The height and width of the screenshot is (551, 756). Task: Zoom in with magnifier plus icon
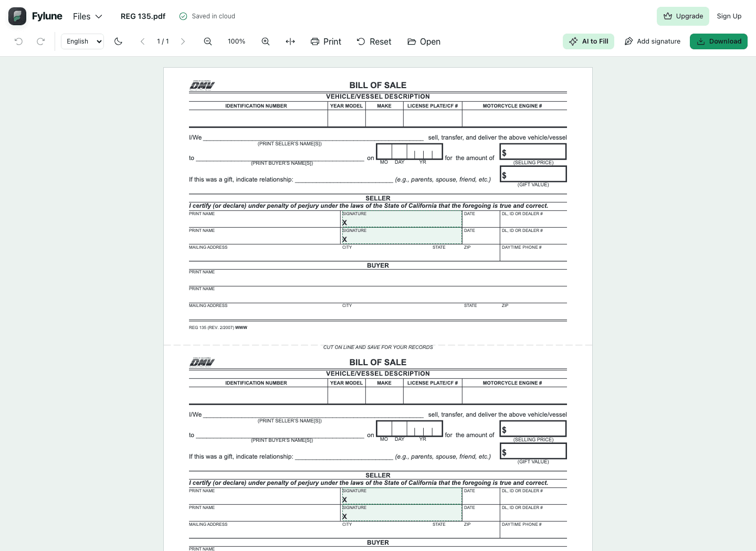[x=266, y=41]
